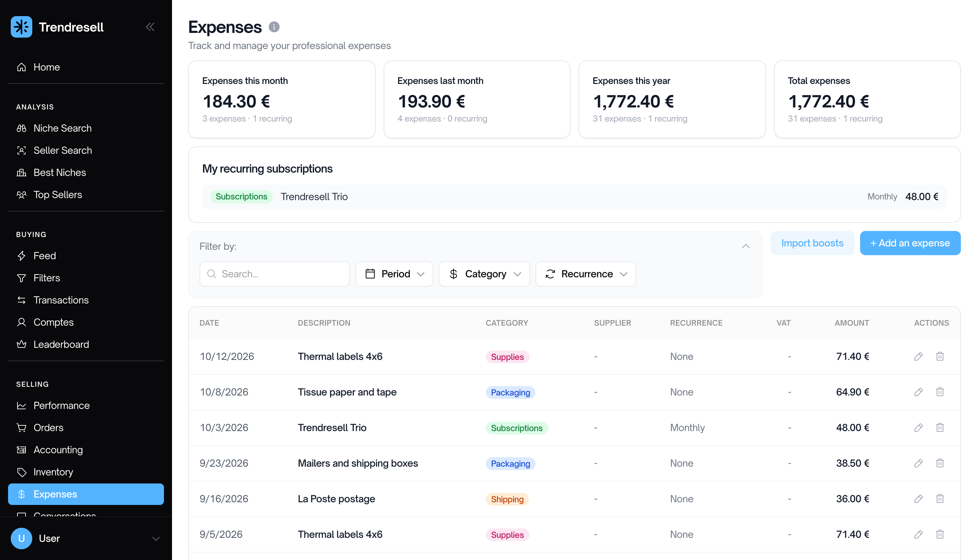Image resolution: width=977 pixels, height=560 pixels.
Task: Go to Home in sidebar
Action: point(86,67)
